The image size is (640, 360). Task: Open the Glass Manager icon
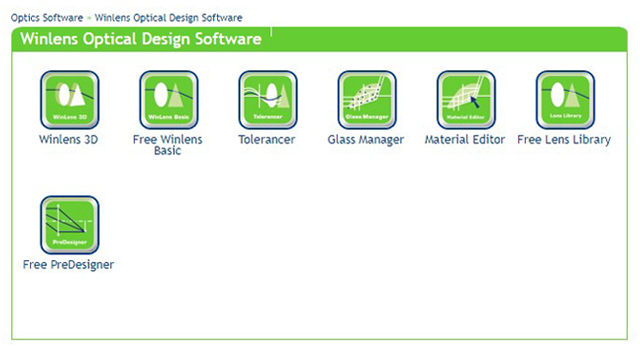367,100
